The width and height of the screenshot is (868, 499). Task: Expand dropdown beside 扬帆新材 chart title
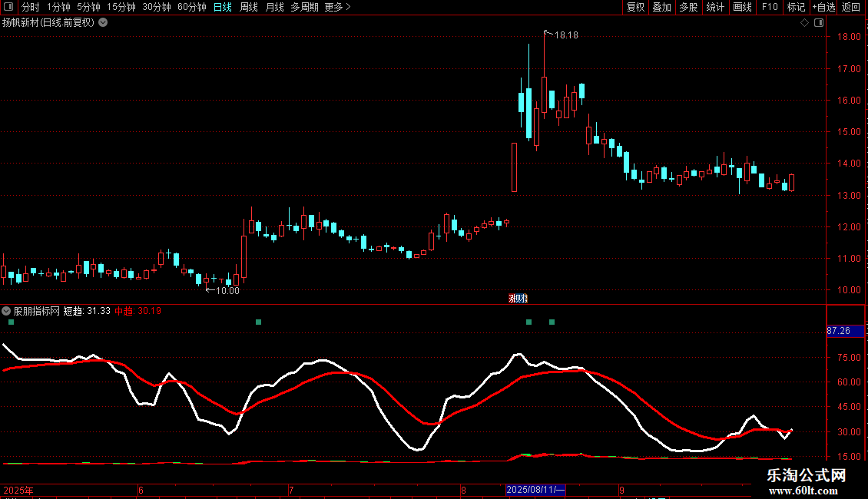click(x=103, y=23)
